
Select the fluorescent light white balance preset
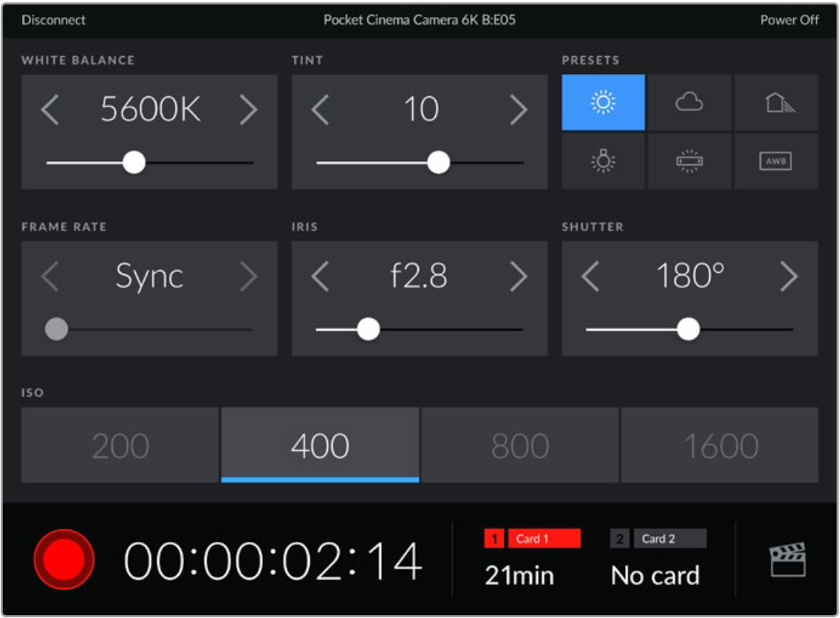(689, 161)
